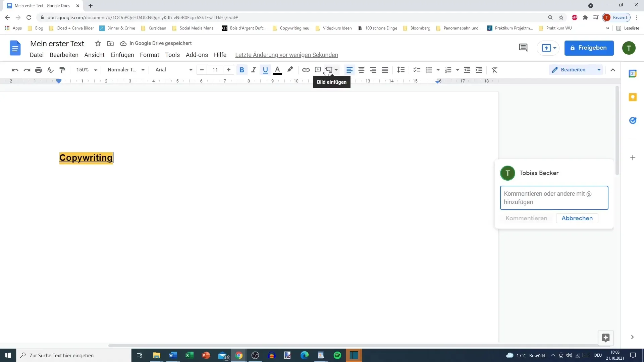Toggle bold formatting
The image size is (644, 362).
click(x=241, y=70)
